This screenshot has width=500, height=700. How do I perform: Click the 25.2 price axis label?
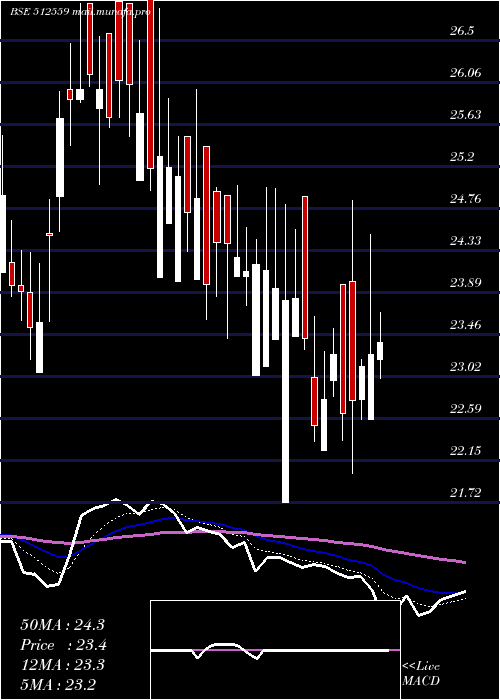[462, 156]
